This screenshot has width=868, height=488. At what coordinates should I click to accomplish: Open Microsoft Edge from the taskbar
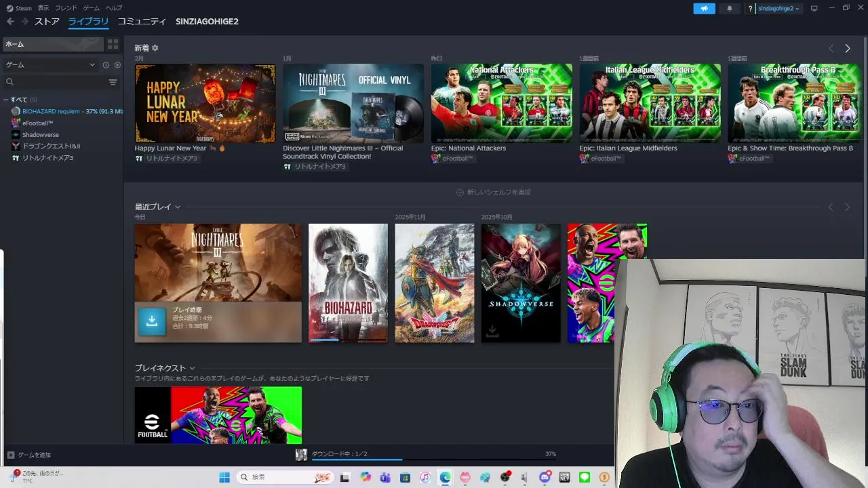click(x=445, y=477)
